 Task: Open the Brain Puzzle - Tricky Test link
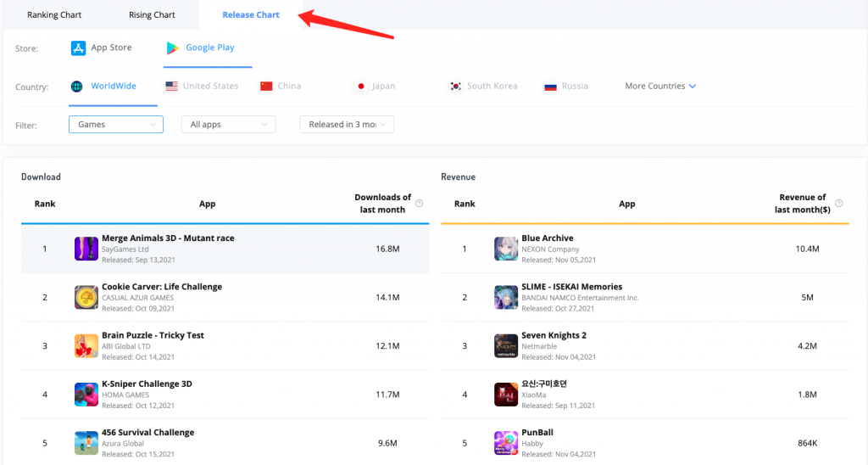click(x=153, y=335)
